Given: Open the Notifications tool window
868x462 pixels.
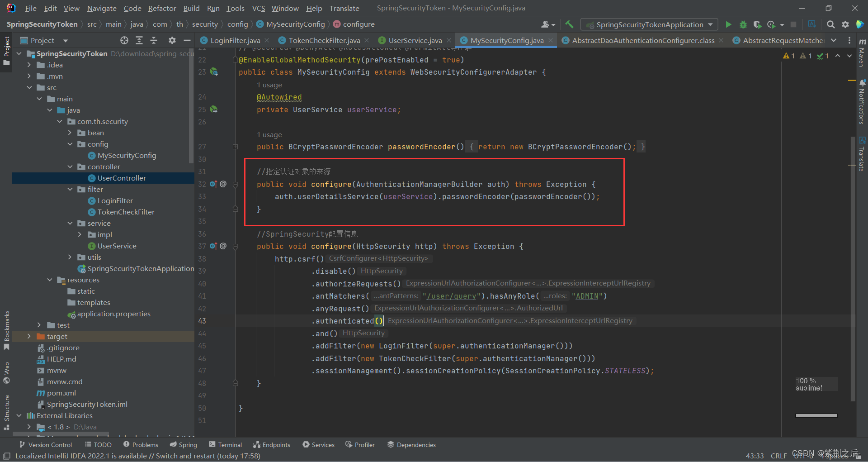Looking at the screenshot, I should [862, 101].
